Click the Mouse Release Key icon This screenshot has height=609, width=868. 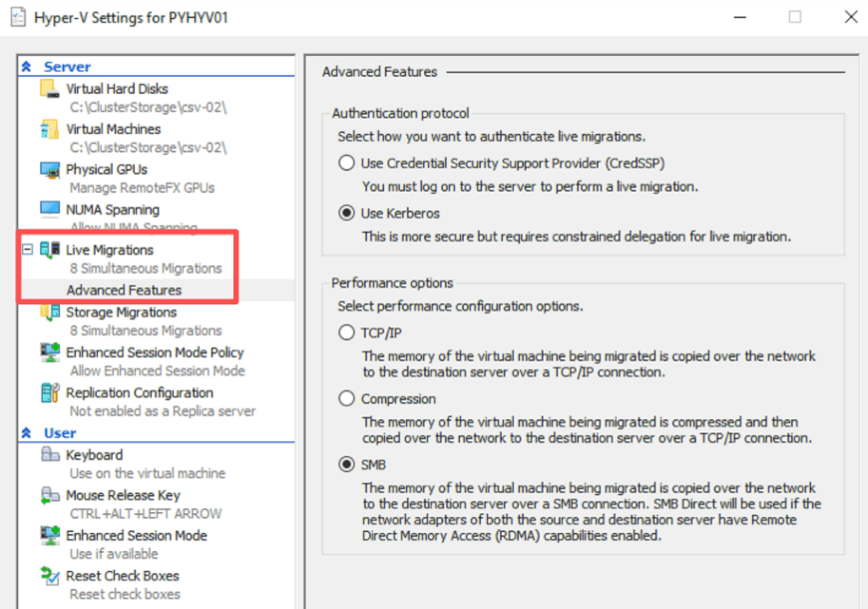coord(50,495)
